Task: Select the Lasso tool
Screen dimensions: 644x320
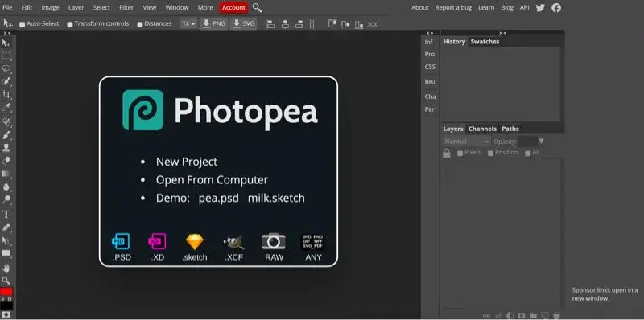Action: point(6,68)
